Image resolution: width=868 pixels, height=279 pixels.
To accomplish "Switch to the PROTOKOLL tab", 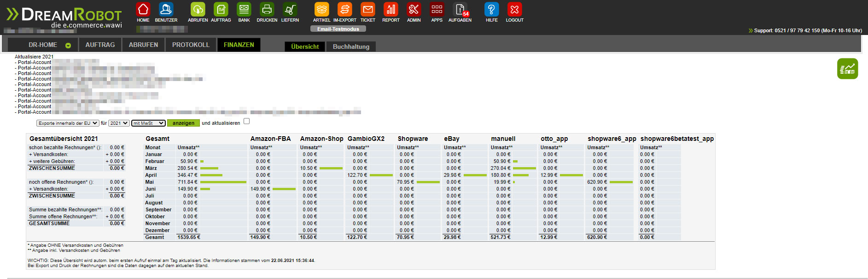I will click(x=191, y=45).
